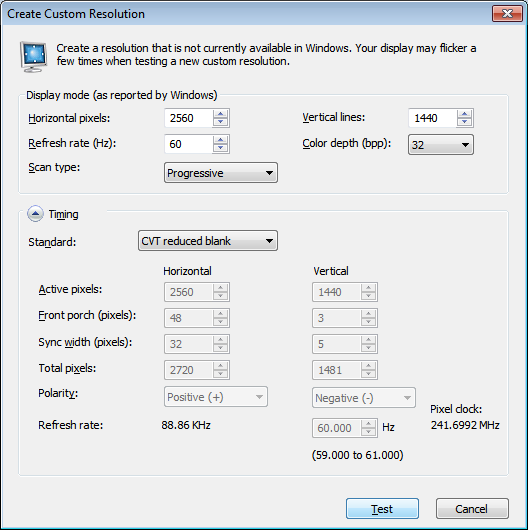Click horizontal Total pixels 2720 field
The width and height of the screenshot is (528, 530).
[189, 370]
